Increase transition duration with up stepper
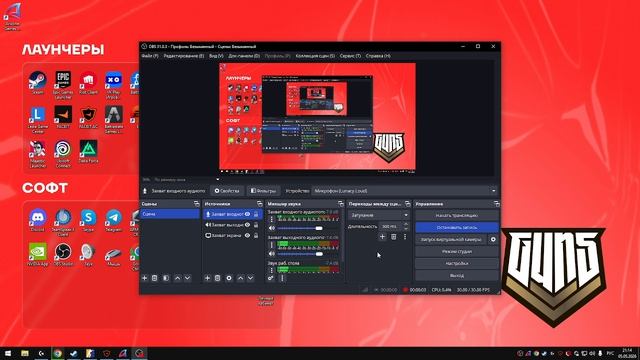The height and width of the screenshot is (360, 640). (406, 224)
